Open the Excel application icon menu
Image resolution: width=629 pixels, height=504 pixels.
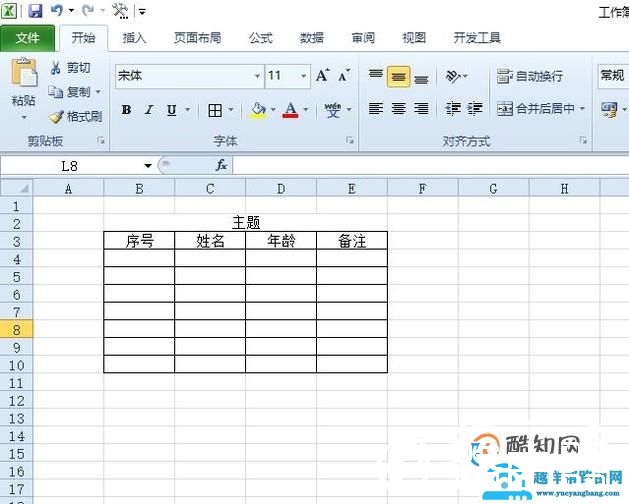[9, 10]
